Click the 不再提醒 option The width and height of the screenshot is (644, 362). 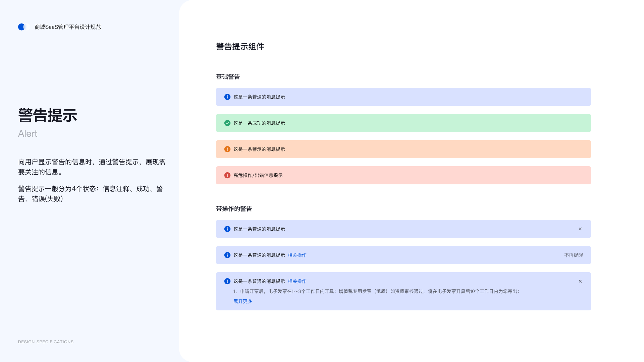click(x=573, y=255)
